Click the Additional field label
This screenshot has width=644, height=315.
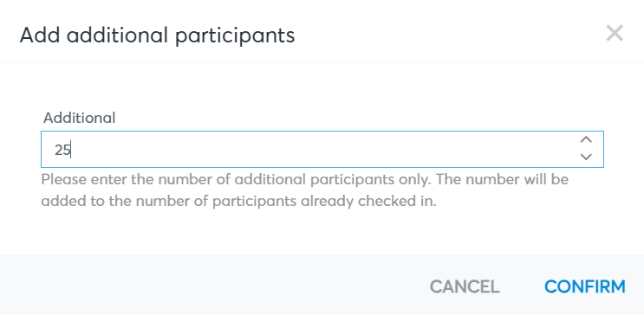tap(79, 118)
